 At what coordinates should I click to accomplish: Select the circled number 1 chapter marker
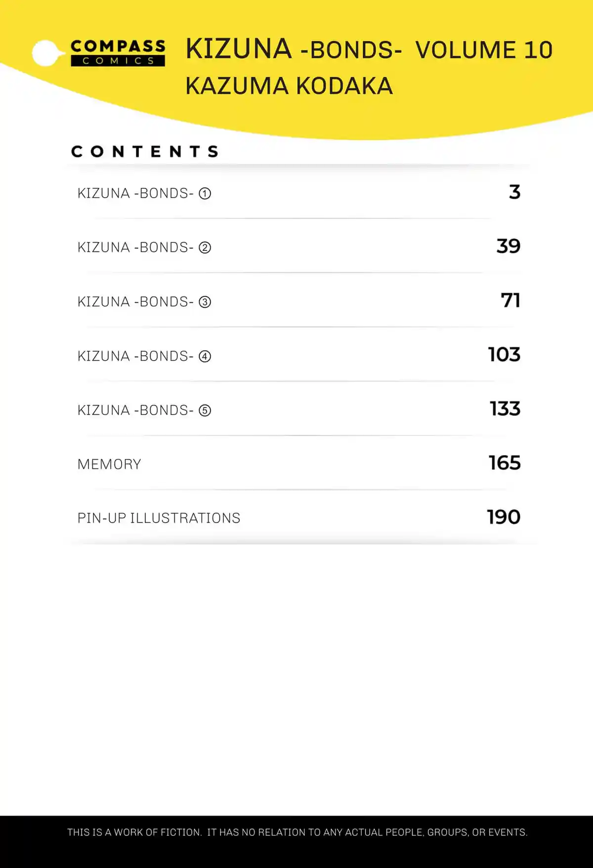pos(205,193)
